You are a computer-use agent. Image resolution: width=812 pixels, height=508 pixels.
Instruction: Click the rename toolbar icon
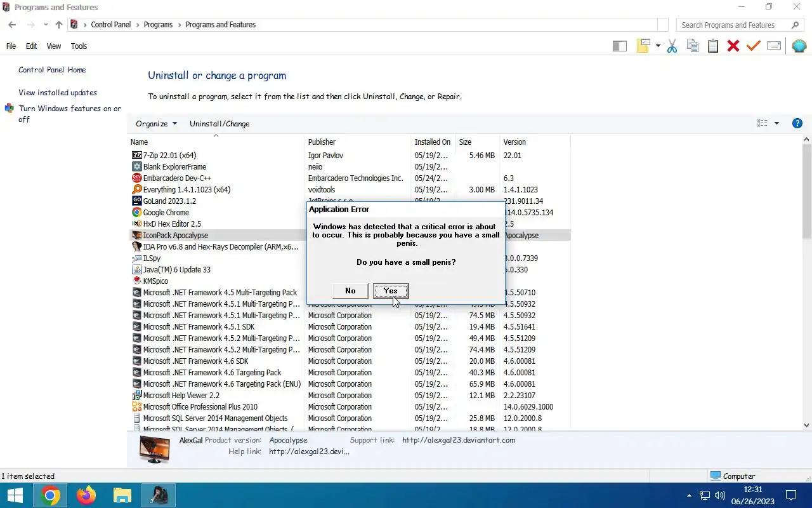pos(774,46)
